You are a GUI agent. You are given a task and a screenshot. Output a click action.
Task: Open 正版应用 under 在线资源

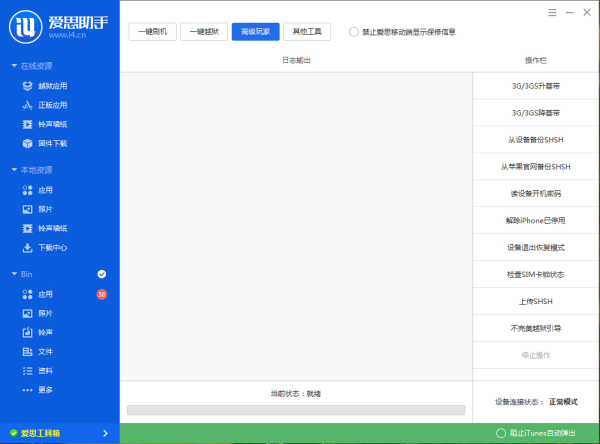click(52, 105)
